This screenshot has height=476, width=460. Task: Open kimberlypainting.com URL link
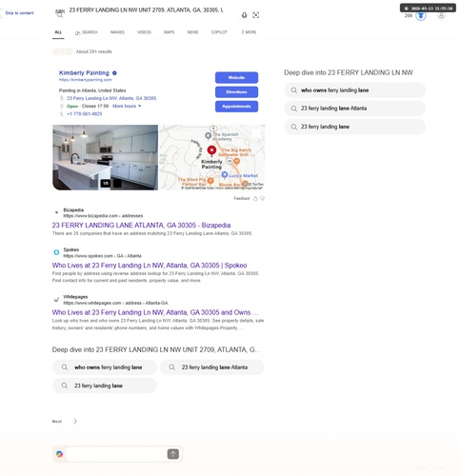[86, 80]
